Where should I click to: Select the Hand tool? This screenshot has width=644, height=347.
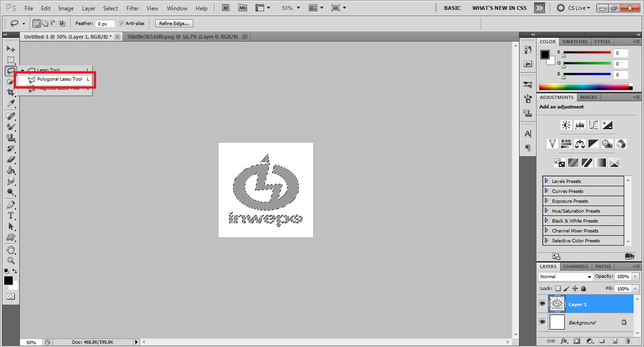[10, 249]
